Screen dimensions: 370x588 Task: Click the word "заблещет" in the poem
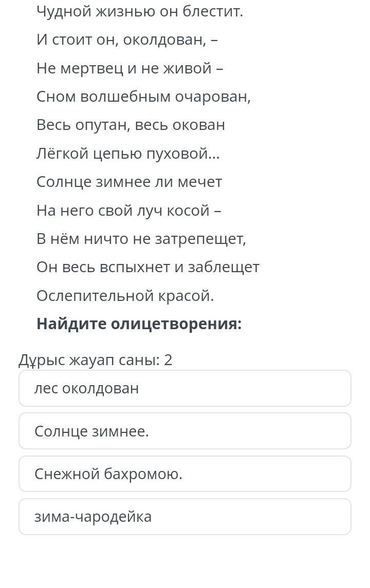(x=224, y=267)
